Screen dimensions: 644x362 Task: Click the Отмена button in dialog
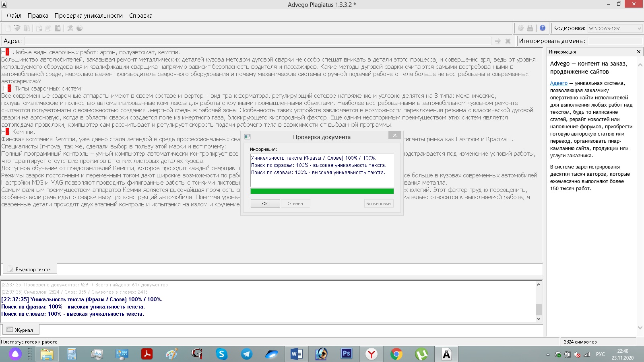point(295,204)
